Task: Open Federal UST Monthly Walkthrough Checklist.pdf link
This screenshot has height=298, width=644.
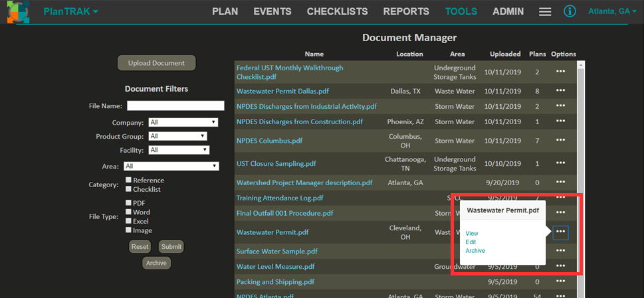Action: pyautogui.click(x=290, y=72)
